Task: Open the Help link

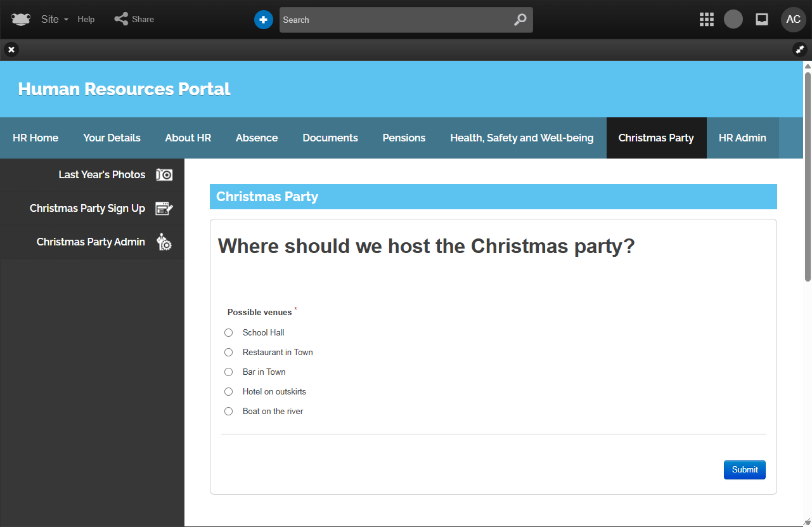Action: (86, 20)
